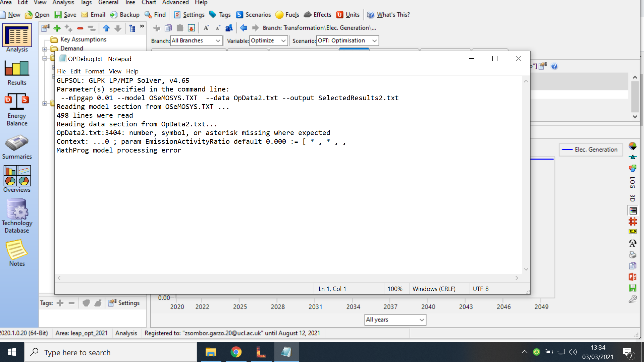The image size is (644, 362).
Task: Click the blue up arrow in tree toolbar
Action: pyautogui.click(x=106, y=28)
